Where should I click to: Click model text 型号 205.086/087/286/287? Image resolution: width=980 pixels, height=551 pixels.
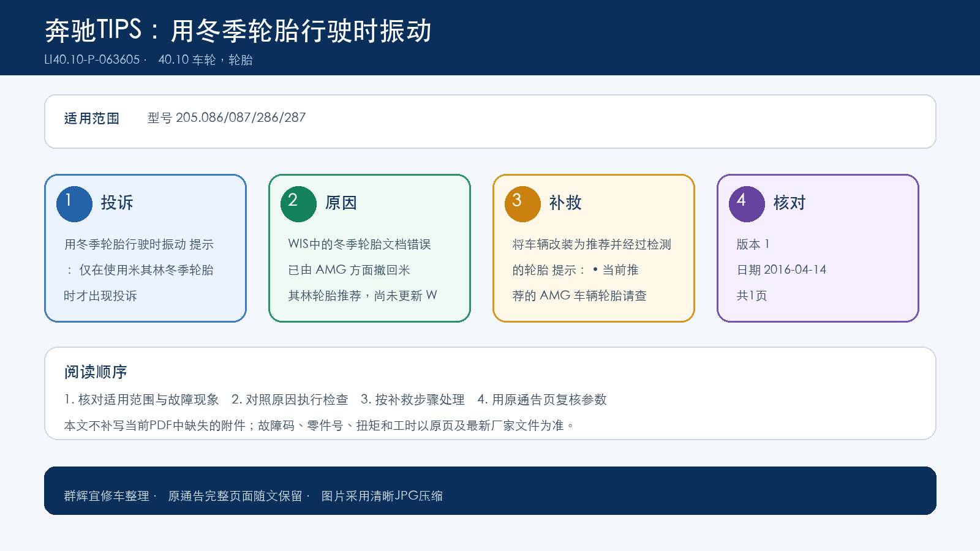[227, 118]
